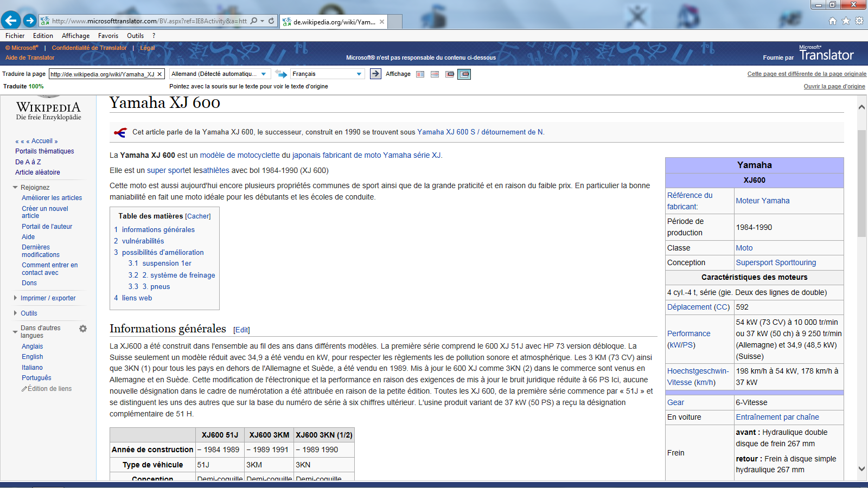Open the Edition menu
This screenshot has width=868, height=488.
pos(43,36)
